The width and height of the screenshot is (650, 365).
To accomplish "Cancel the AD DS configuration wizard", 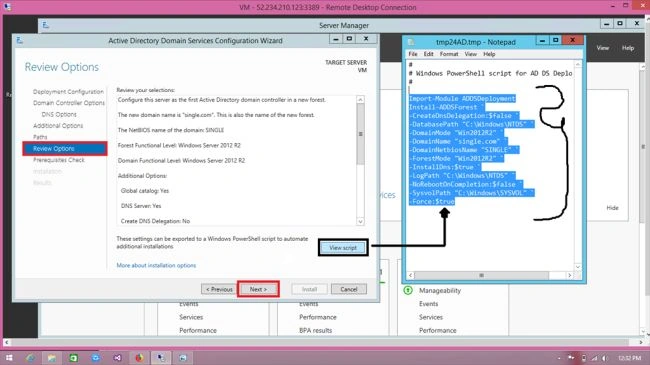I will pos(349,289).
